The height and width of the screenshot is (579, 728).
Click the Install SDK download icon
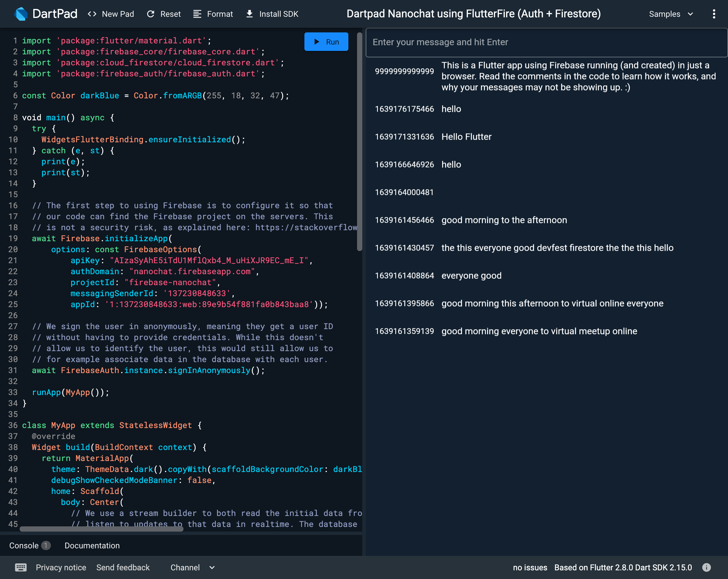coord(249,14)
